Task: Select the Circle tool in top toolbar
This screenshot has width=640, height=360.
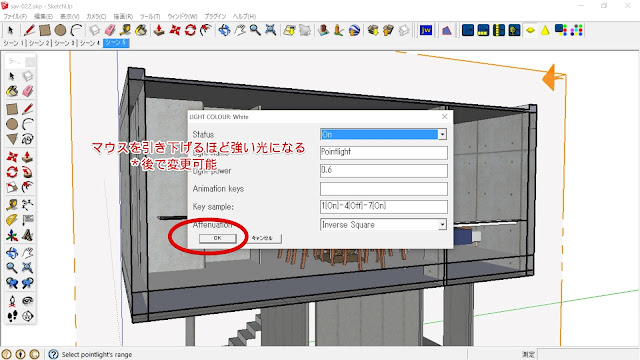Action: pos(60,30)
